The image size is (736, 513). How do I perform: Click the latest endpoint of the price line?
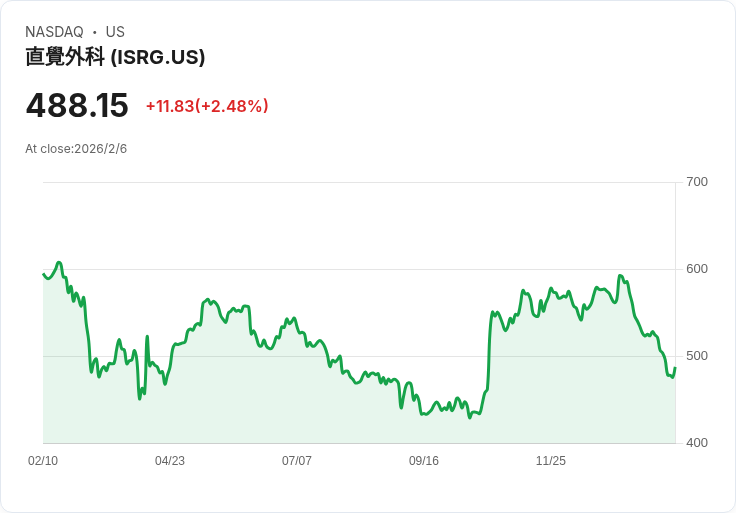(x=675, y=368)
